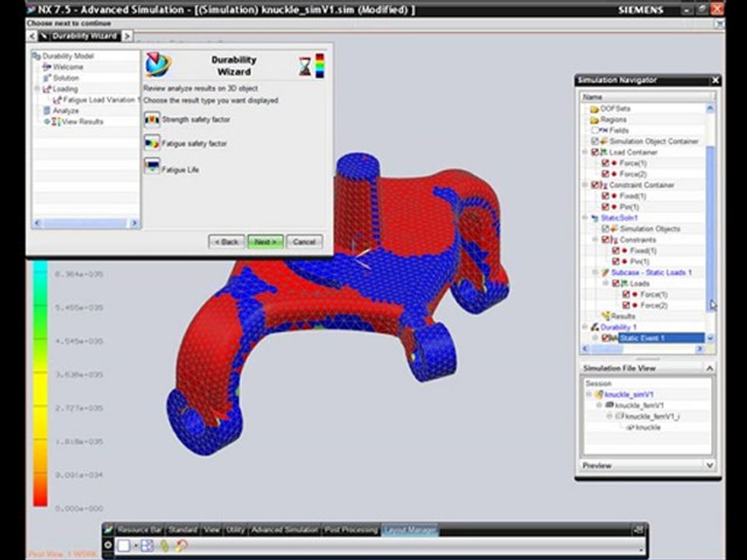Toggle Fixed(1) checkbox under Constraint Container
The width and height of the screenshot is (747, 560).
pyautogui.click(x=605, y=196)
